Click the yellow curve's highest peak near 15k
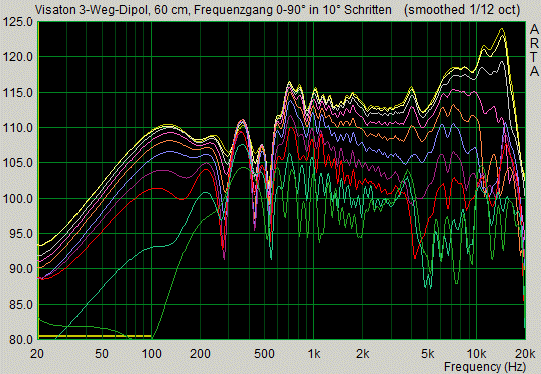The height and width of the screenshot is (374, 541). pos(502,29)
